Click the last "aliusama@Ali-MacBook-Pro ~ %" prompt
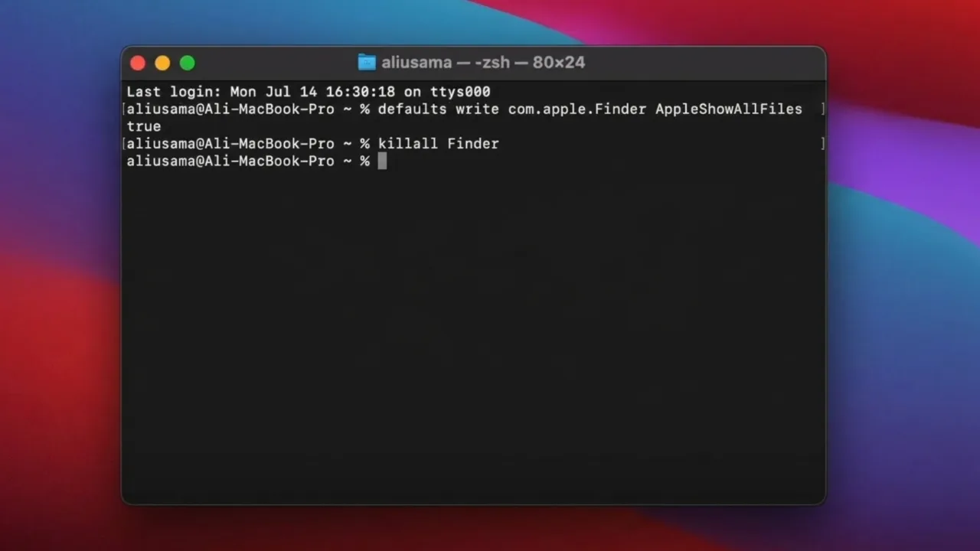Image resolution: width=980 pixels, height=551 pixels. coord(248,161)
